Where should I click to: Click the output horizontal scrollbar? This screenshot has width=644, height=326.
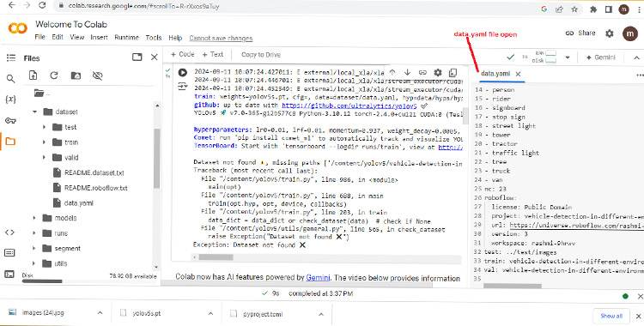[216, 257]
